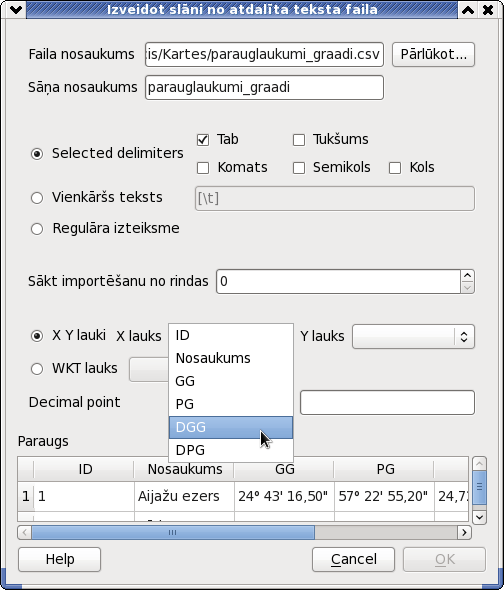
Task: Click the Cancel button
Action: click(x=353, y=559)
